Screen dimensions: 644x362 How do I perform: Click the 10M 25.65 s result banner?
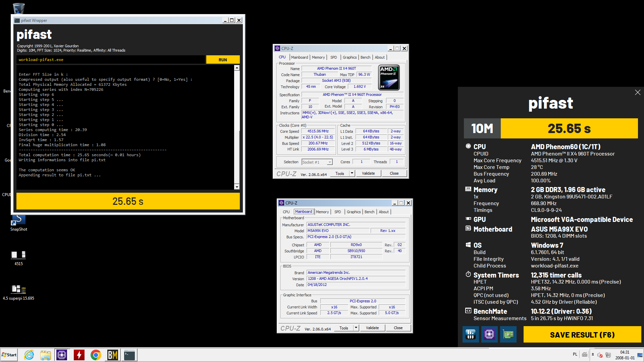551,128
